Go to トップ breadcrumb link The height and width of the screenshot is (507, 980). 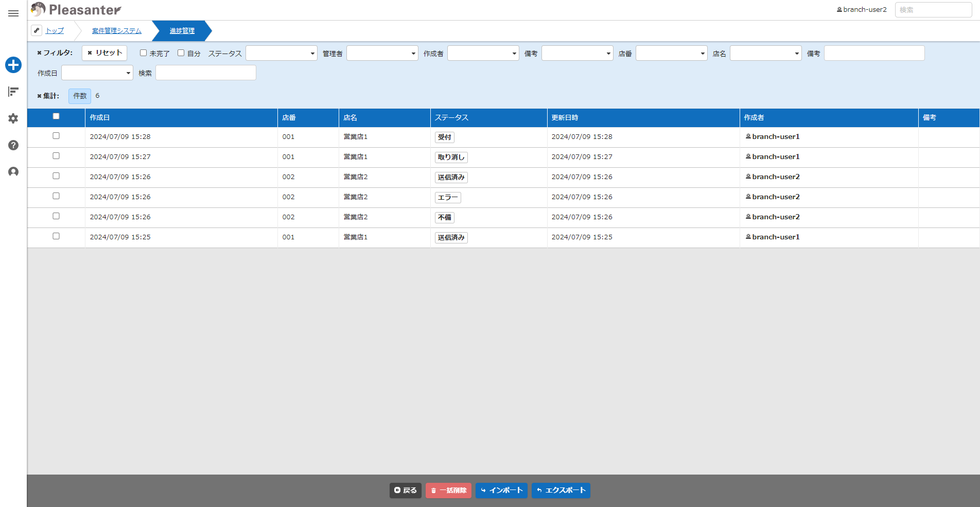pyautogui.click(x=55, y=31)
